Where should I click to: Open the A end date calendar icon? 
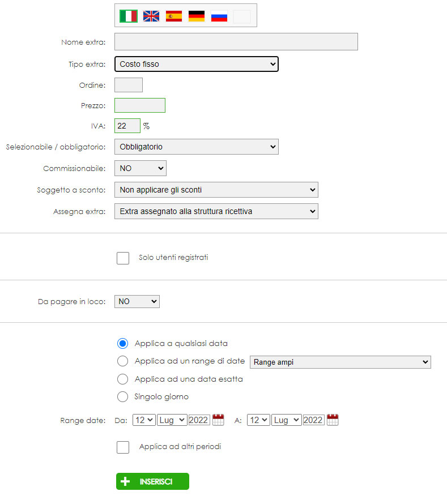click(x=333, y=420)
